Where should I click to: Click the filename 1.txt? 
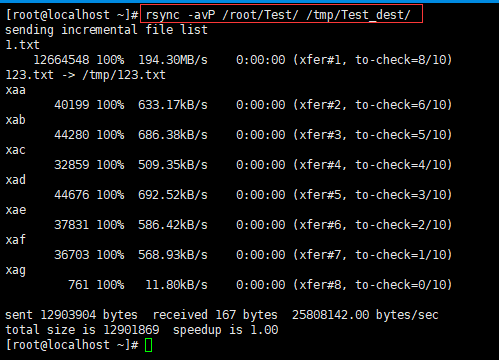[23, 45]
